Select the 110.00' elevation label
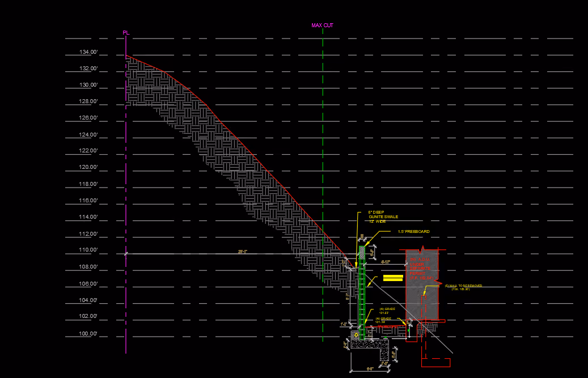Image resolution: width=588 pixels, height=378 pixels. pos(88,250)
